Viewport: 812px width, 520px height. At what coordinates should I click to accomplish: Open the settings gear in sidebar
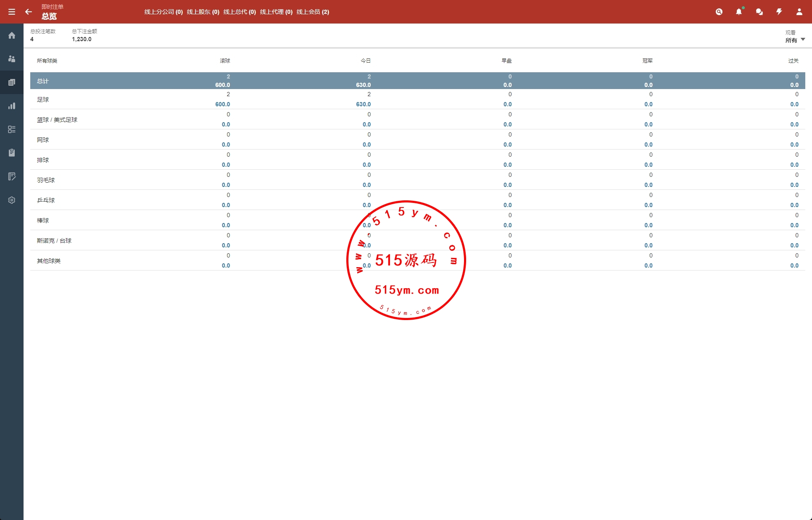coord(12,200)
